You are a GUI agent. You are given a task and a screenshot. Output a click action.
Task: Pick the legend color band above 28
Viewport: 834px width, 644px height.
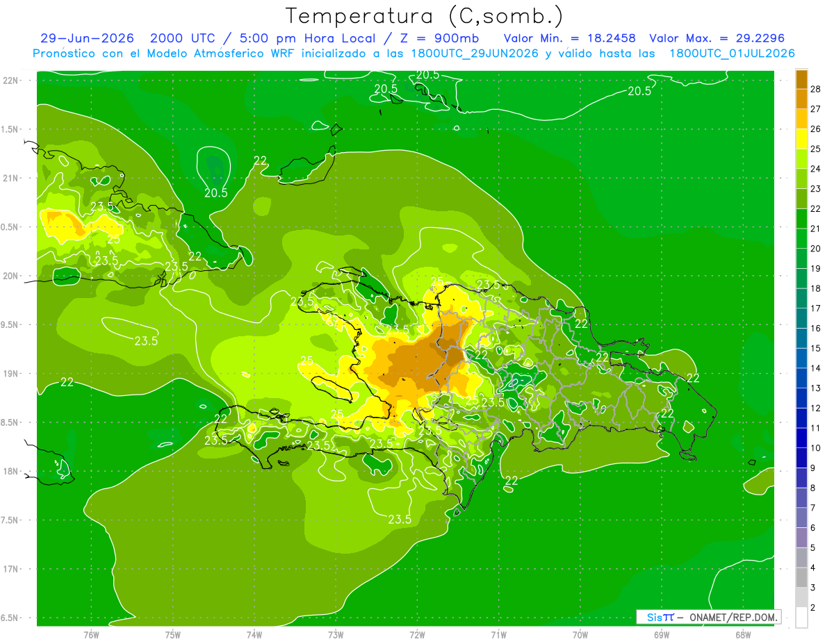[801, 79]
